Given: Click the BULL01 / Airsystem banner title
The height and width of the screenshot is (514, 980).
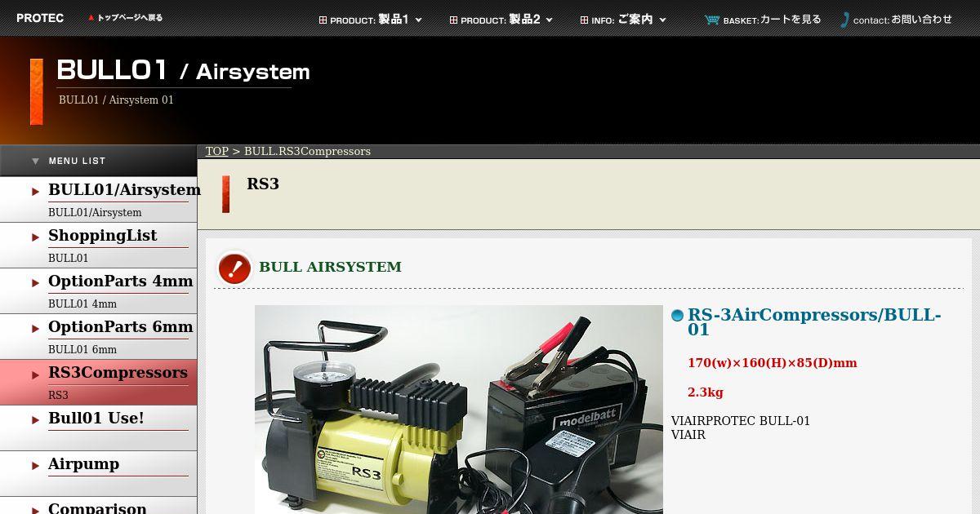Looking at the screenshot, I should coord(184,71).
